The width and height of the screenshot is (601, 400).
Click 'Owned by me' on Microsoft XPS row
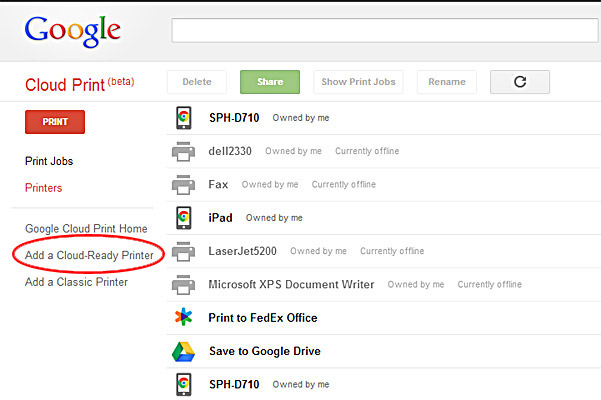tap(415, 284)
